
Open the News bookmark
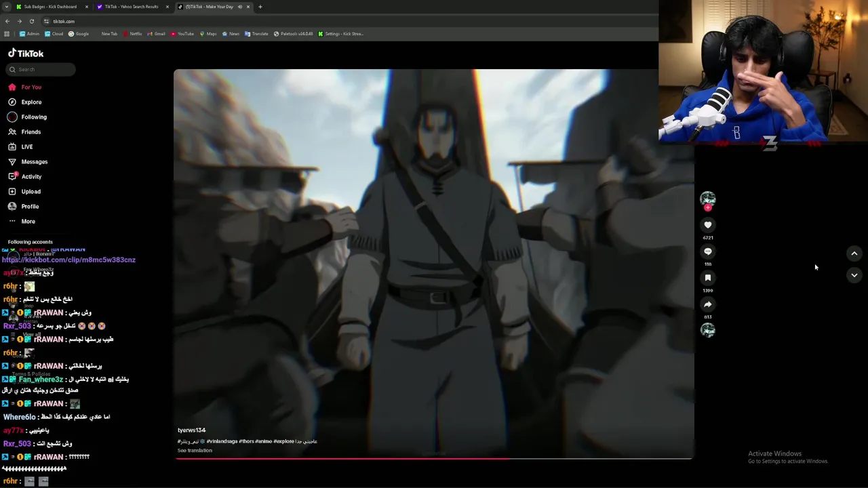click(231, 34)
